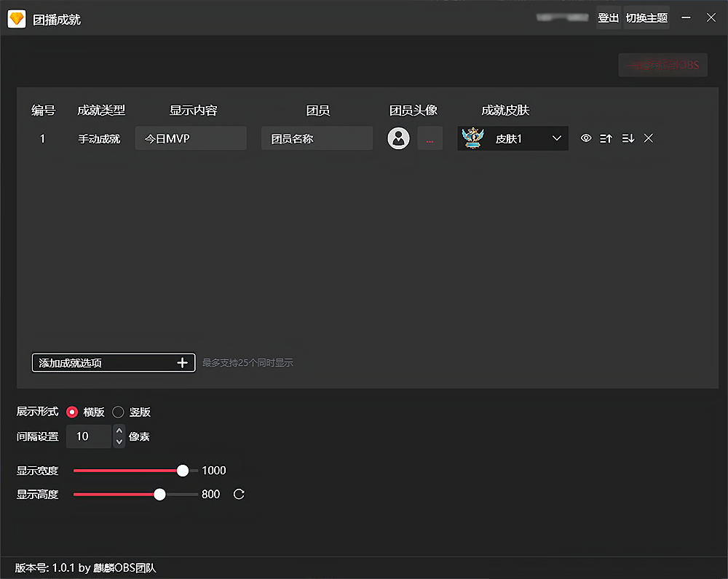Browse for avatar image with the ... button
The height and width of the screenshot is (579, 728).
430,138
